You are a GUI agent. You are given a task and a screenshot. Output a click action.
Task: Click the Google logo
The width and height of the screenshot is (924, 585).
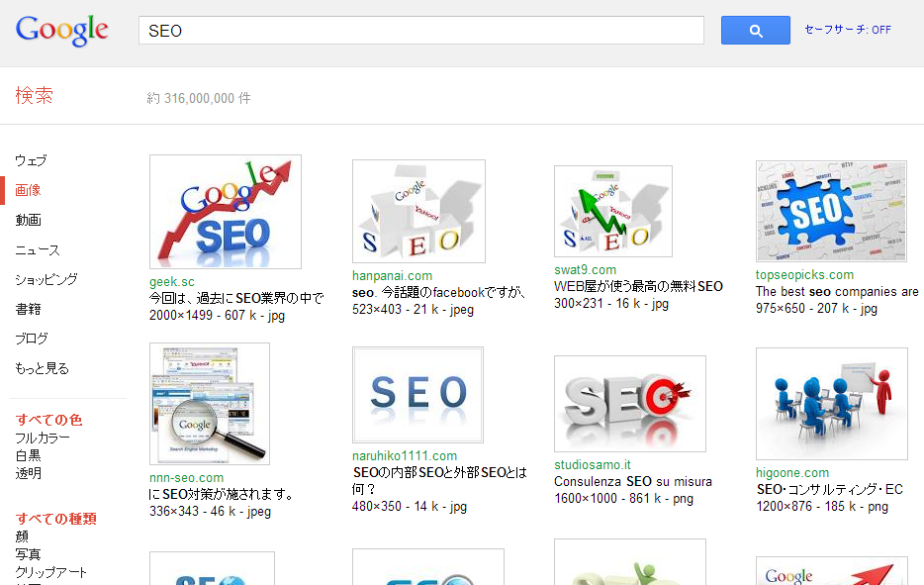pyautogui.click(x=62, y=30)
